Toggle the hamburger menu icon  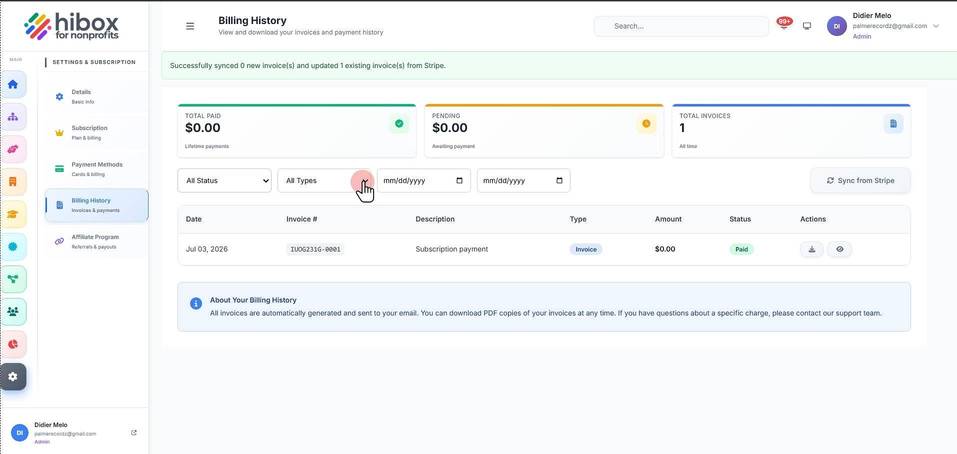point(190,26)
